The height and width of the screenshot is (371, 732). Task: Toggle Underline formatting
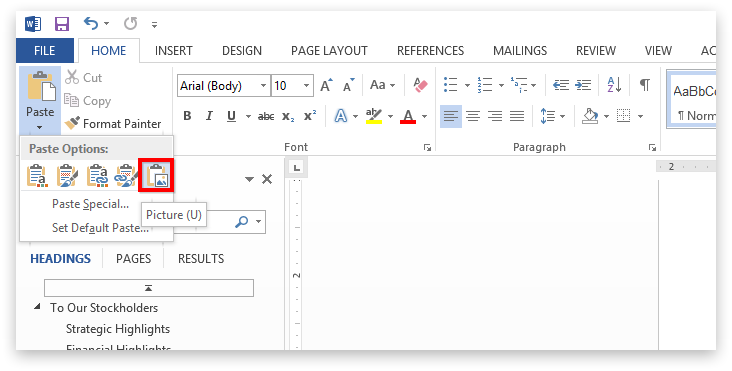pos(231,116)
